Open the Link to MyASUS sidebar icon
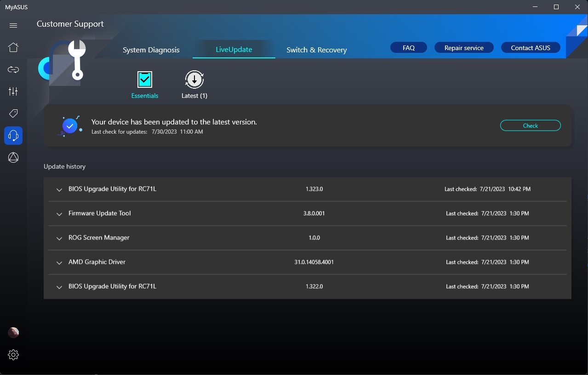The image size is (588, 375). 13,70
